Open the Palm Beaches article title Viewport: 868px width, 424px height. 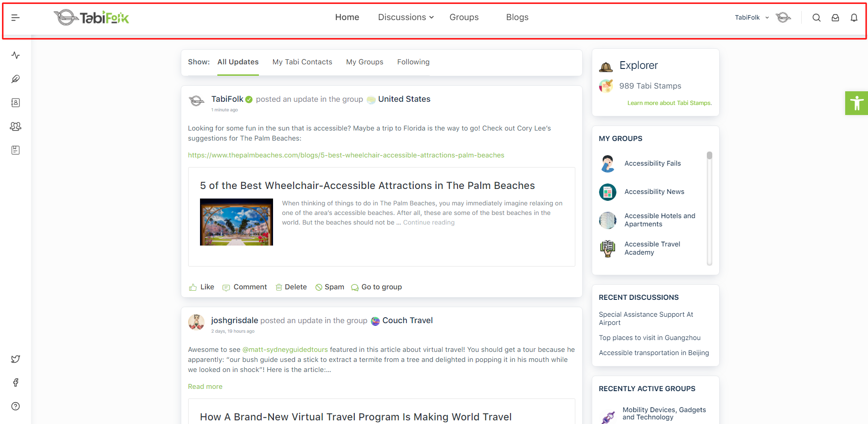pos(367,186)
